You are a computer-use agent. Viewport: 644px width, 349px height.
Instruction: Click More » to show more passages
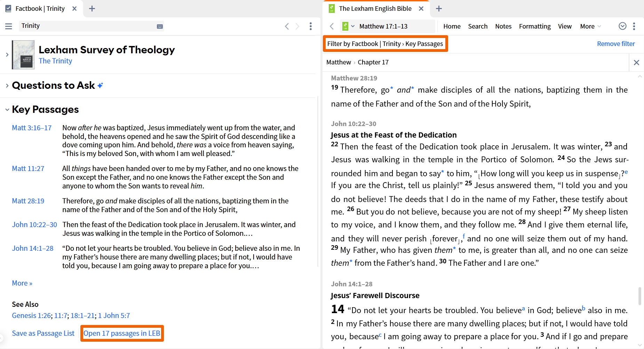coord(22,283)
